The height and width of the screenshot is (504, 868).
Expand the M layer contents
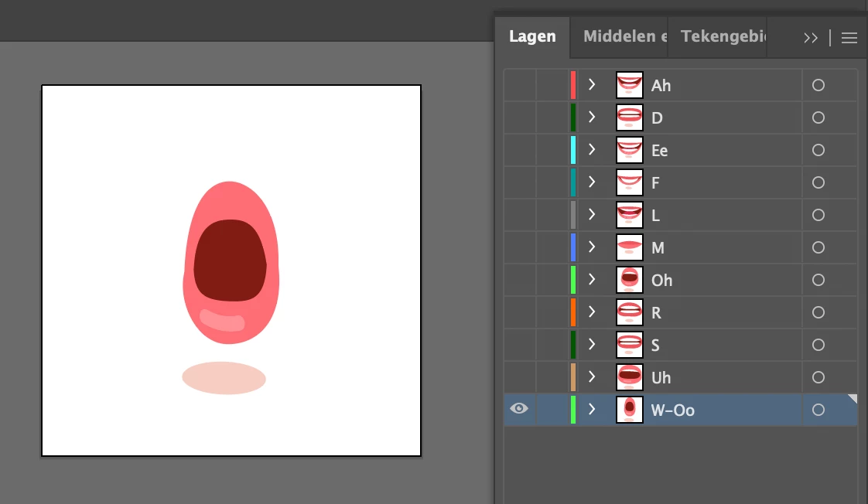(592, 247)
